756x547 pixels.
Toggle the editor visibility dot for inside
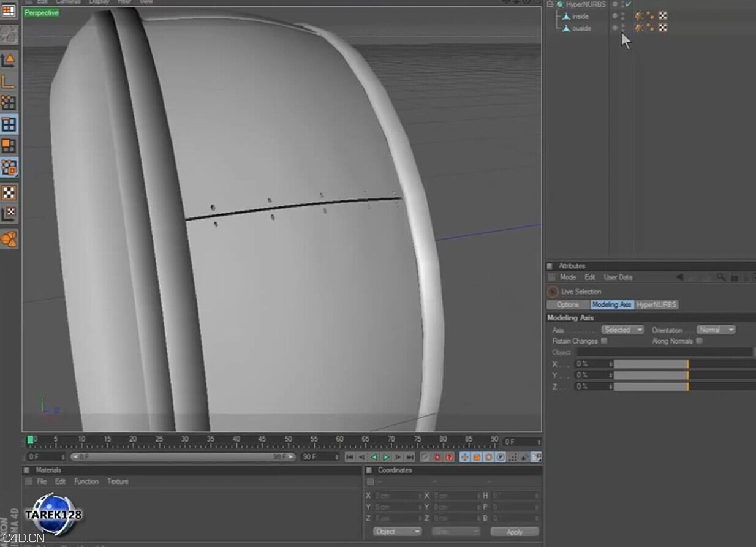623,14
